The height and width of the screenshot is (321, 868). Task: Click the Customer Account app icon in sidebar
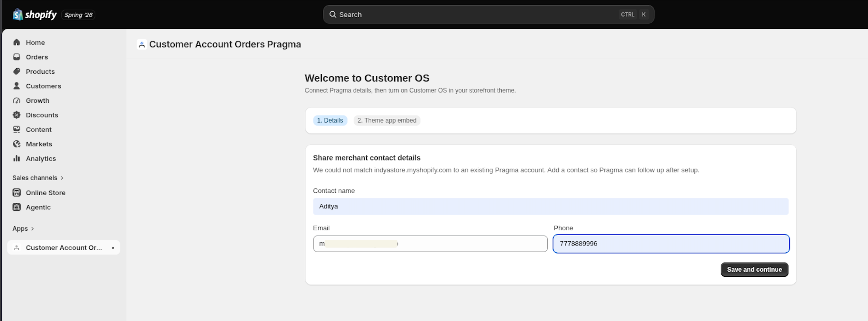click(x=17, y=248)
